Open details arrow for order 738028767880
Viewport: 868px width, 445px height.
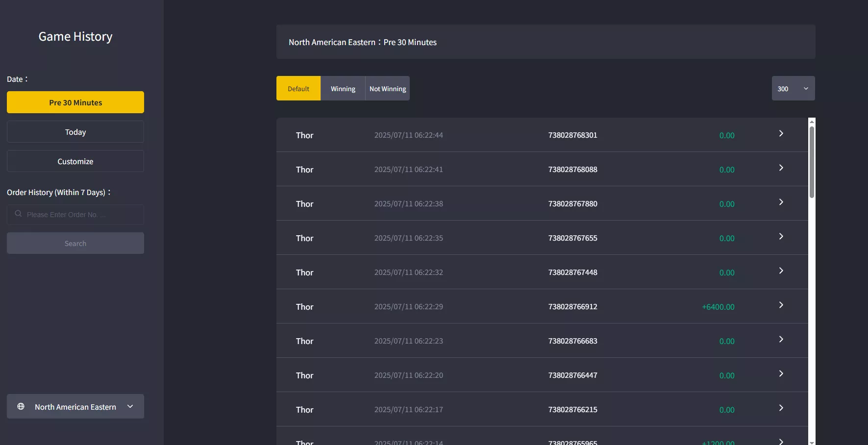pyautogui.click(x=781, y=202)
